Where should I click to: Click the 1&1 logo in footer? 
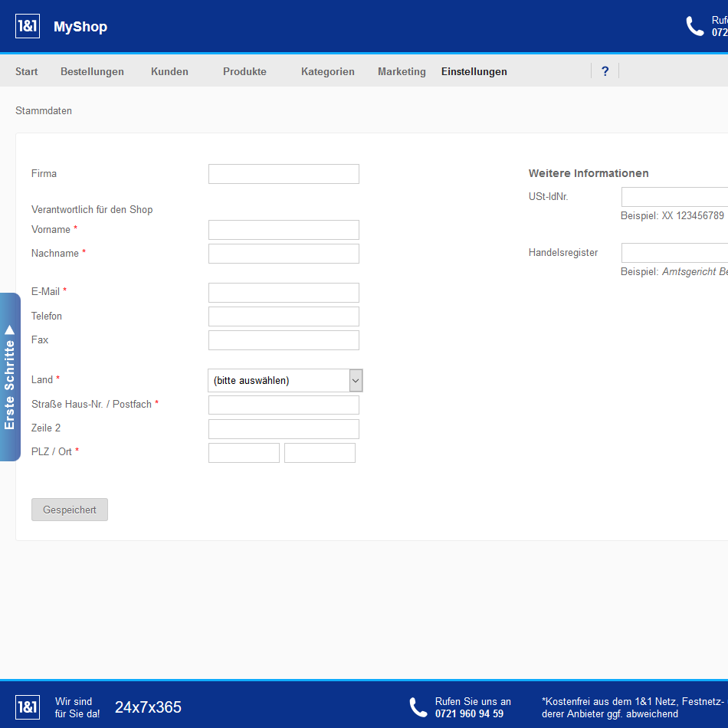tap(28, 707)
